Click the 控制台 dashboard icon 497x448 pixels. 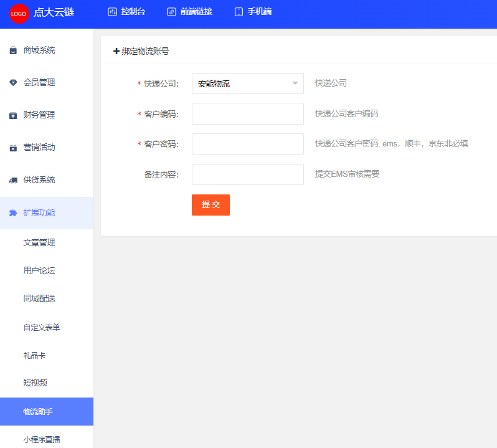pos(112,12)
